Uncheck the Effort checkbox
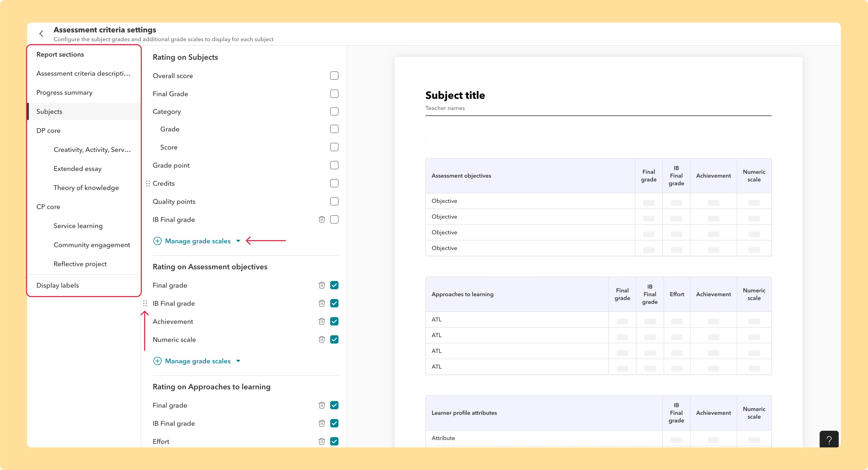The height and width of the screenshot is (470, 868). click(334, 441)
